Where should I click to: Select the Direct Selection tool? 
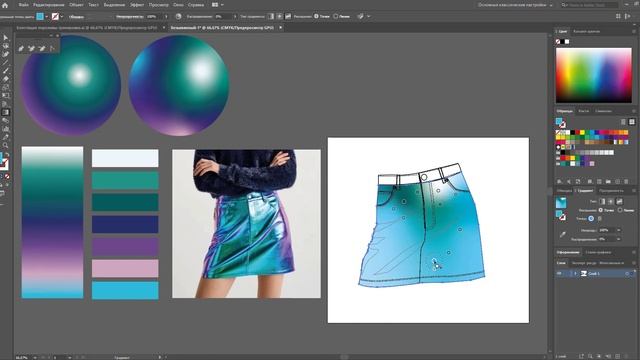5,46
